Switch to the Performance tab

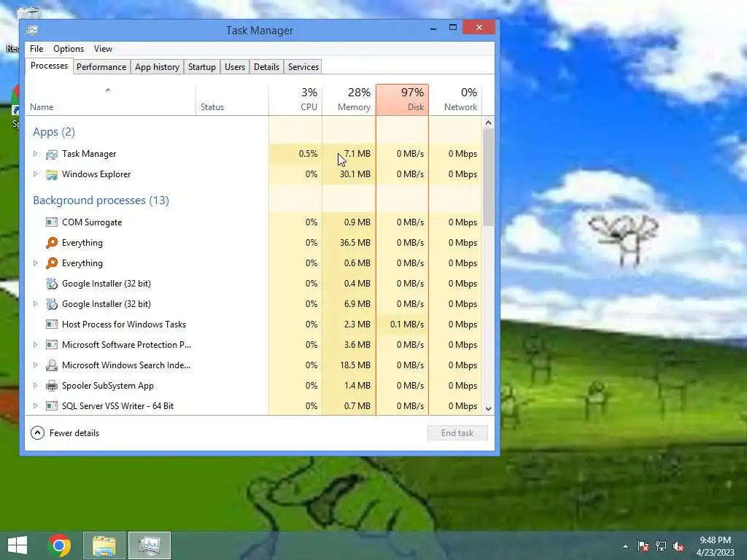coord(101,67)
